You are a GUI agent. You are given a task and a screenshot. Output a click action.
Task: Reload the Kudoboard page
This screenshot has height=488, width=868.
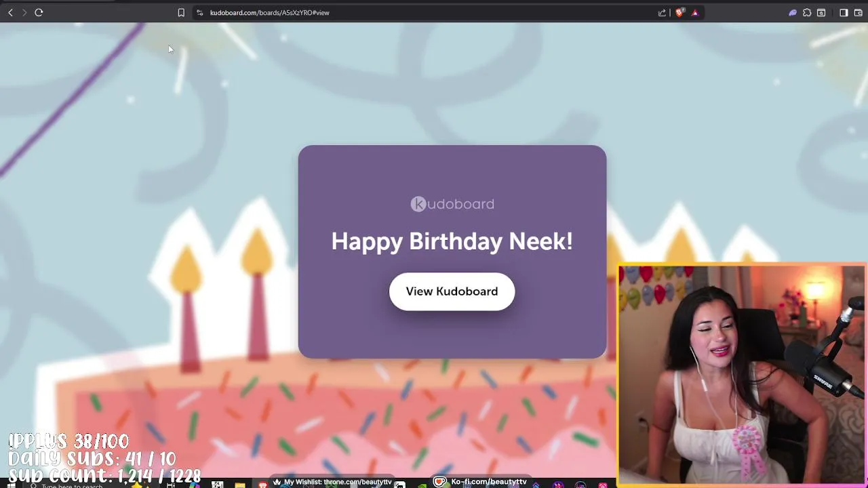[39, 12]
